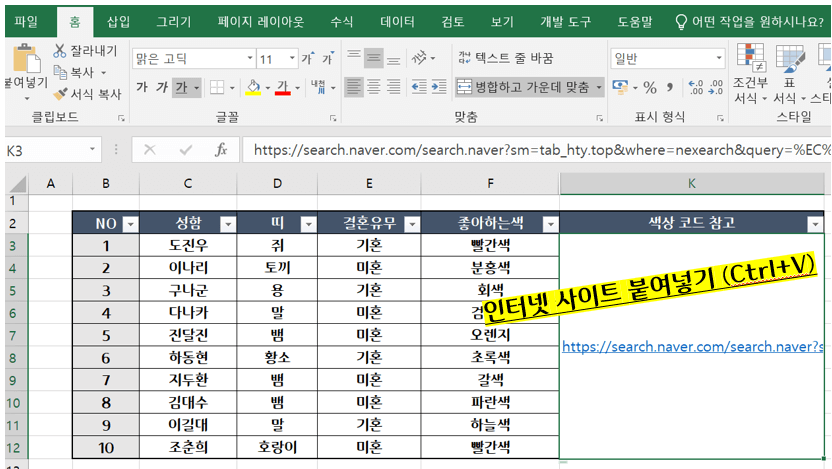Click the phonetic guide (내천) icon

[x=318, y=87]
